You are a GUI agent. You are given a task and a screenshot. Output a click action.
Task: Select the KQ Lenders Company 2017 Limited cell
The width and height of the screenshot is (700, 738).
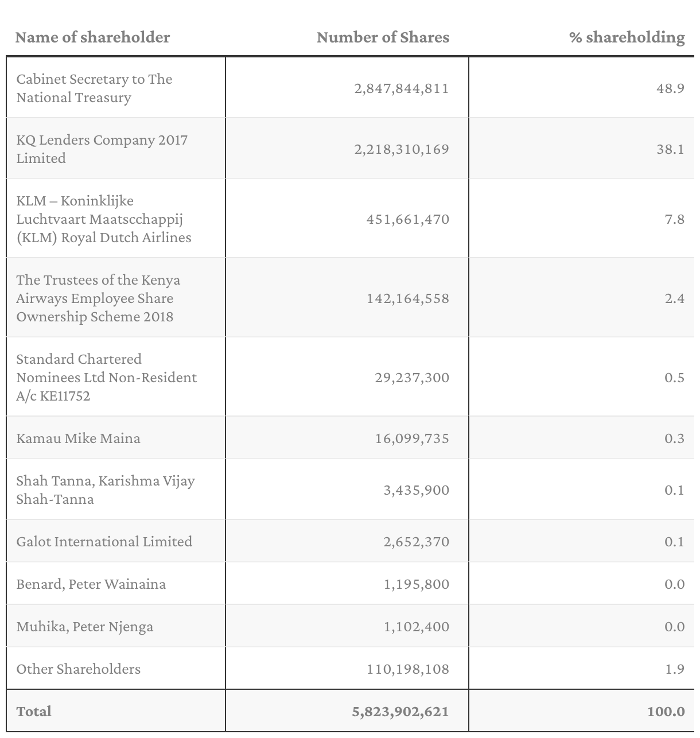(x=102, y=149)
